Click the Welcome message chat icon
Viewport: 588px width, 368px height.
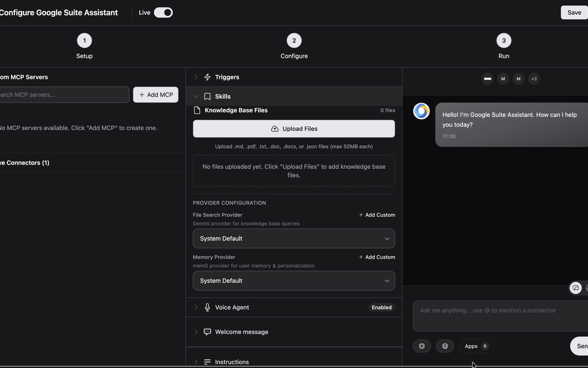click(207, 332)
